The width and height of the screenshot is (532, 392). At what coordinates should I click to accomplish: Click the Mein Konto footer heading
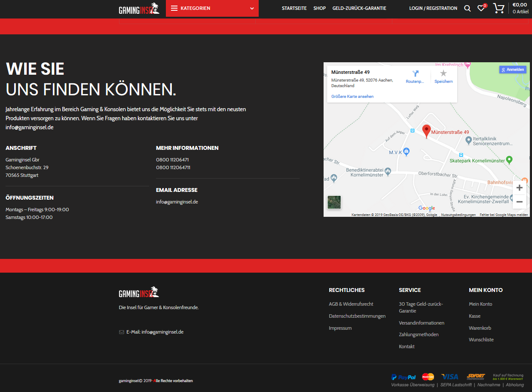(486, 290)
